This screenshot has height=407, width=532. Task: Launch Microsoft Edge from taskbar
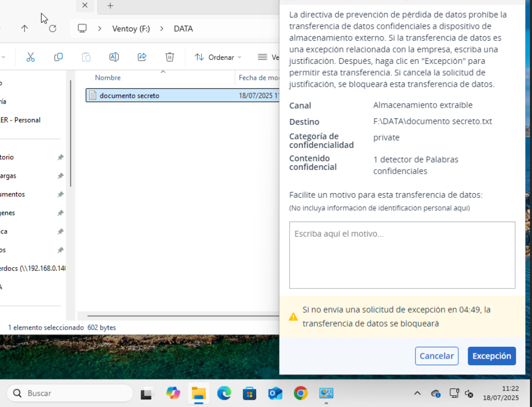224,393
